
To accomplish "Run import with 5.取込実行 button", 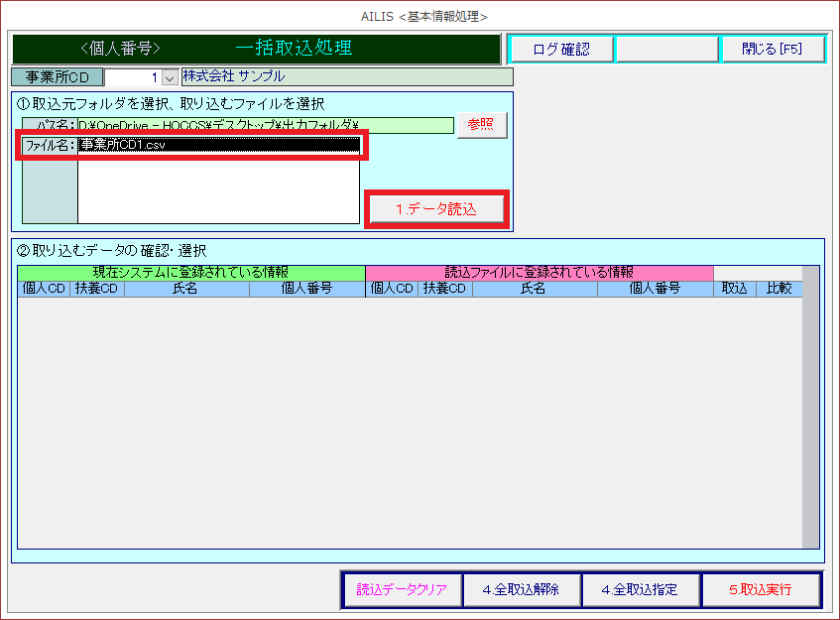I will coord(761,589).
